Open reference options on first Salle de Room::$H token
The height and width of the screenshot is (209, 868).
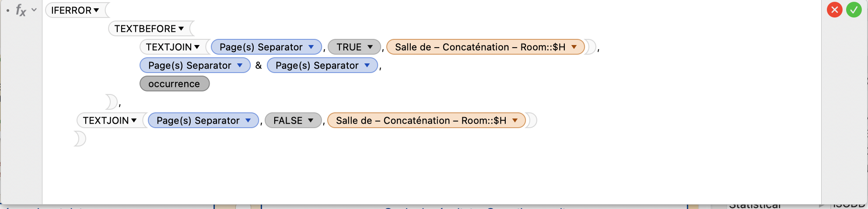click(574, 47)
